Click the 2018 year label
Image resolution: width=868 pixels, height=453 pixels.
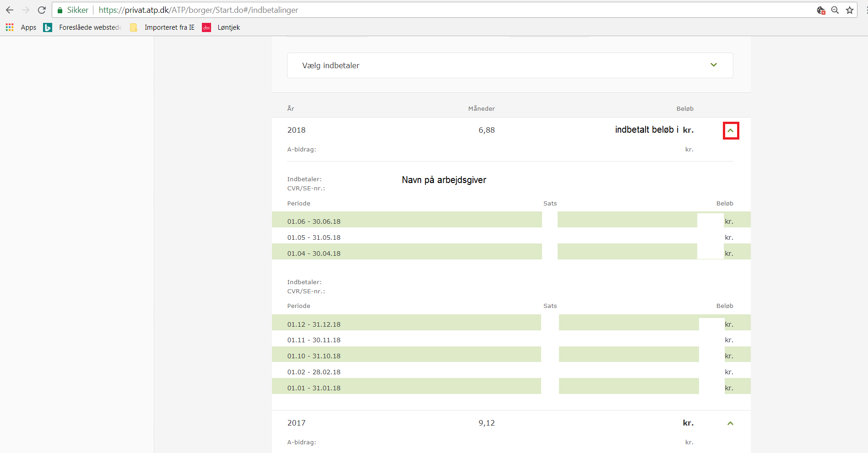pyautogui.click(x=296, y=130)
